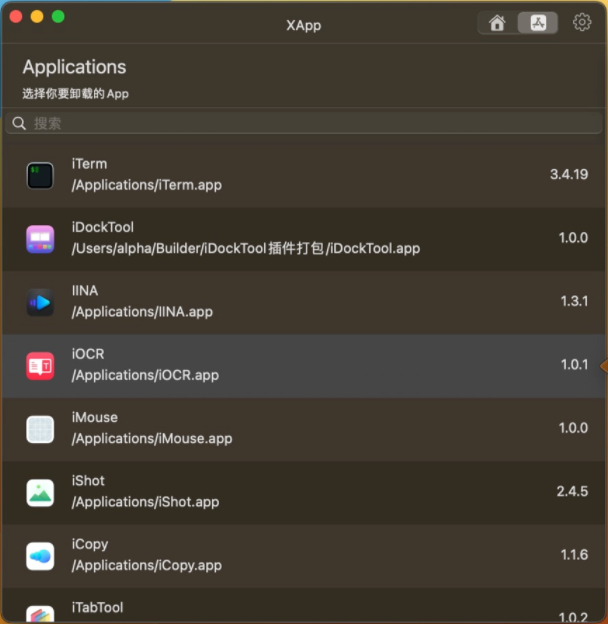Select the iCopy name text
Viewport: 608px width, 624px height.
[90, 545]
